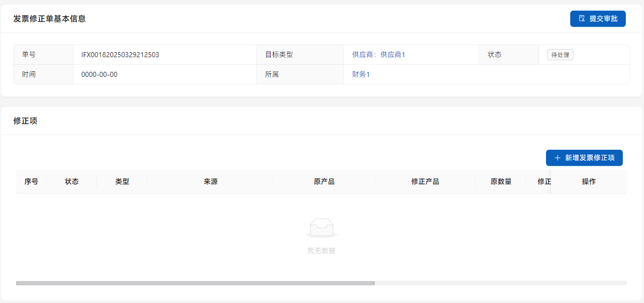Click the document icon in 提交审批 button
This screenshot has height=303, width=644.
(582, 19)
